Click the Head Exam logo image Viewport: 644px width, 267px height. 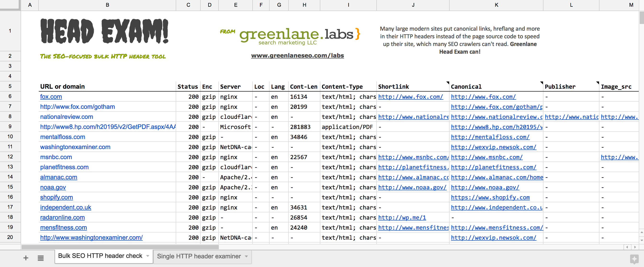click(x=104, y=31)
